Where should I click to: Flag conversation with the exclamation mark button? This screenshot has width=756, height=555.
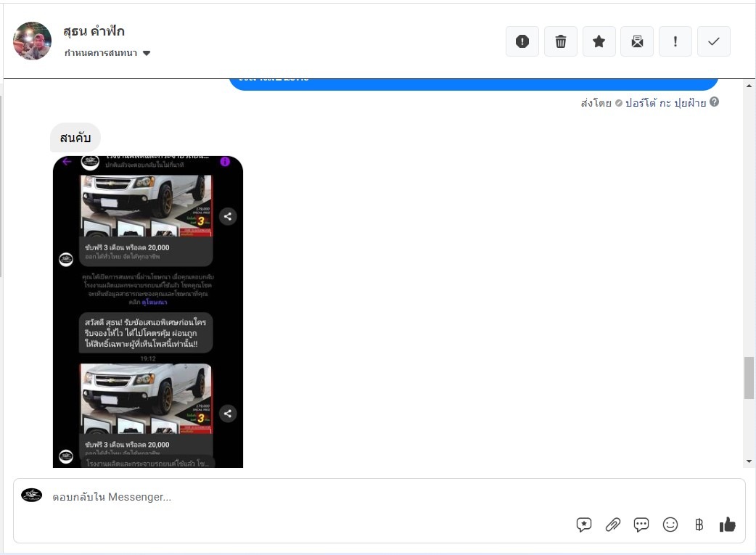click(x=675, y=41)
